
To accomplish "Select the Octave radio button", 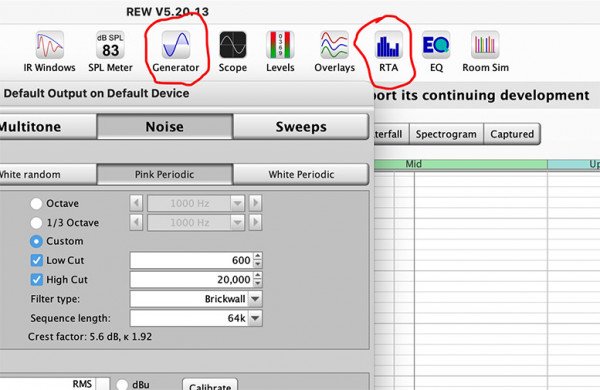I will (36, 203).
